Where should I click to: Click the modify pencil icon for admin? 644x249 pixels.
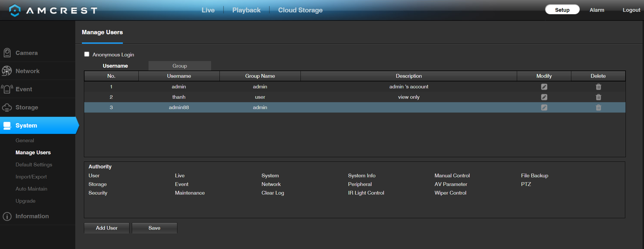pyautogui.click(x=544, y=87)
